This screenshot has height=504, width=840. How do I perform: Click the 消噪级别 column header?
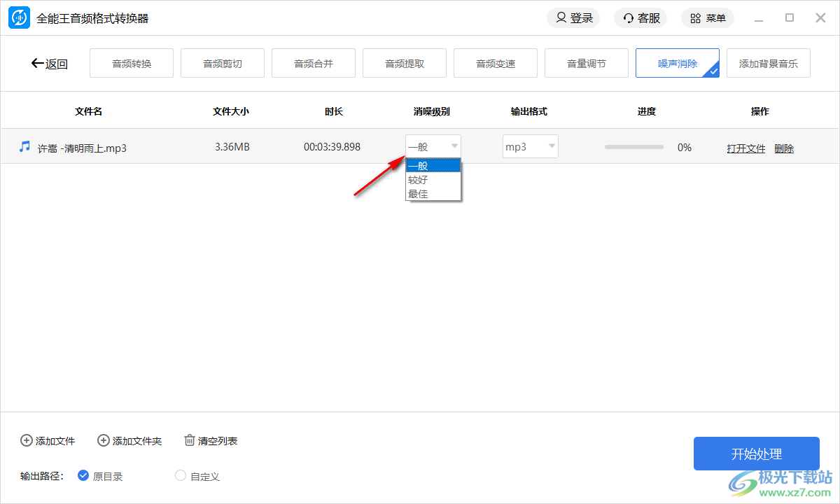[432, 111]
